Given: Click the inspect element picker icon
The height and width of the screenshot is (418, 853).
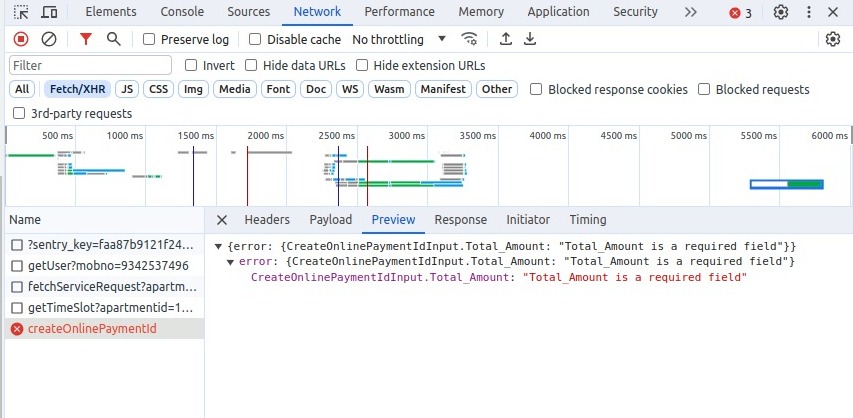Looking at the screenshot, I should tap(21, 13).
